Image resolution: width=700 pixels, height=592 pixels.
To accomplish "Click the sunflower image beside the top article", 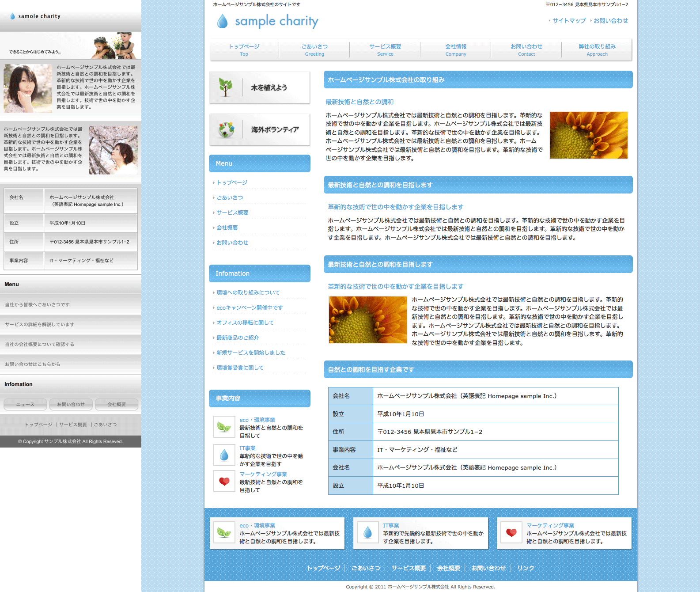I will [x=588, y=135].
